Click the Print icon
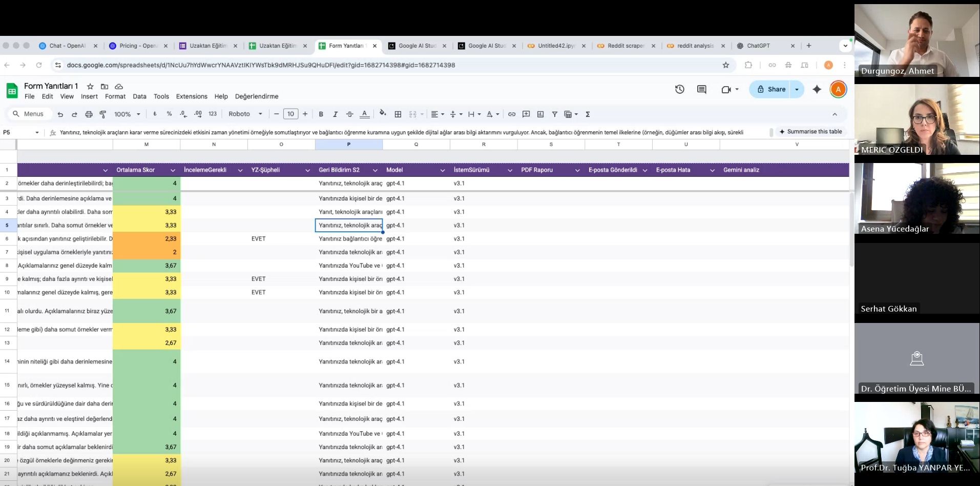The width and height of the screenshot is (980, 486). click(x=89, y=114)
